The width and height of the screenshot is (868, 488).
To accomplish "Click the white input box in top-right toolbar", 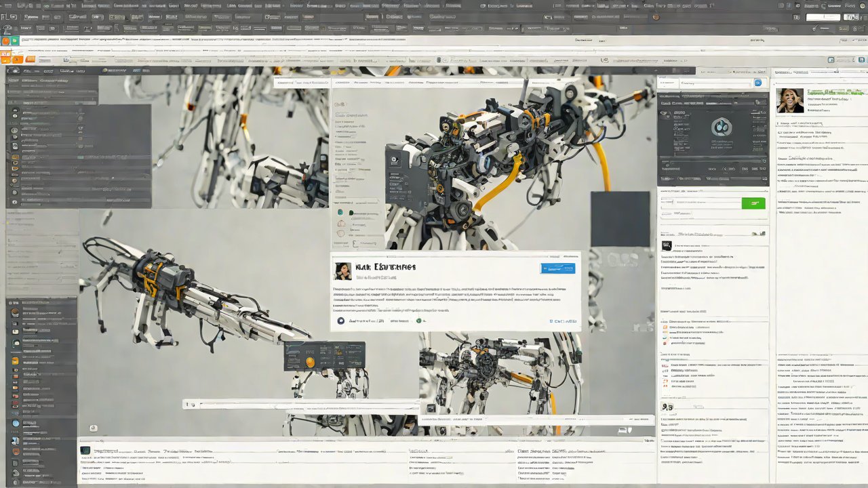I will coord(822,17).
